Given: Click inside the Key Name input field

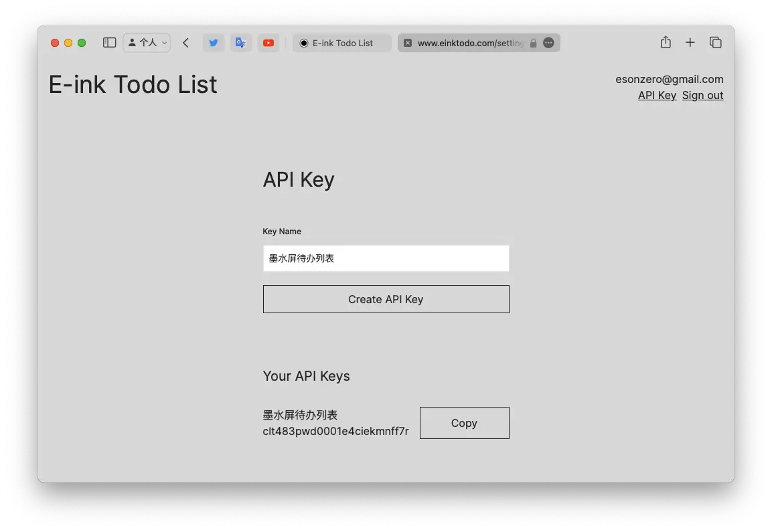Looking at the screenshot, I should click(386, 258).
